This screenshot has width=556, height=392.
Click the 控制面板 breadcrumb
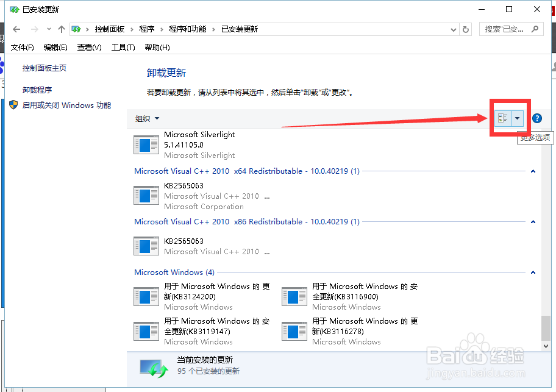point(110,29)
